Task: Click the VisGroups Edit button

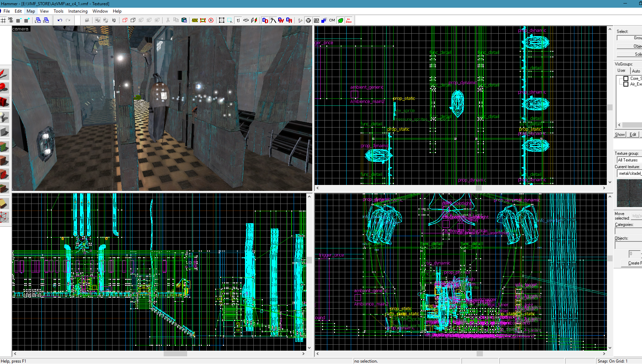Action: click(x=633, y=135)
